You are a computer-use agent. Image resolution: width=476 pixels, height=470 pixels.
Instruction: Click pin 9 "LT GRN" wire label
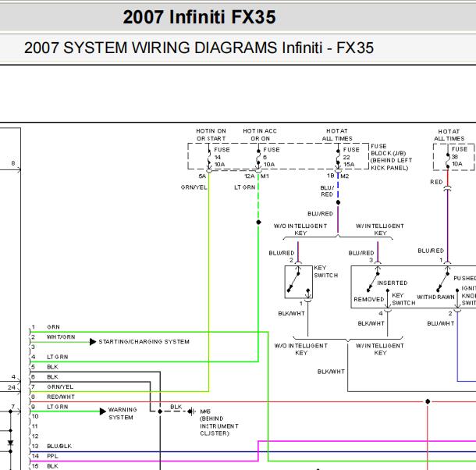click(x=58, y=407)
